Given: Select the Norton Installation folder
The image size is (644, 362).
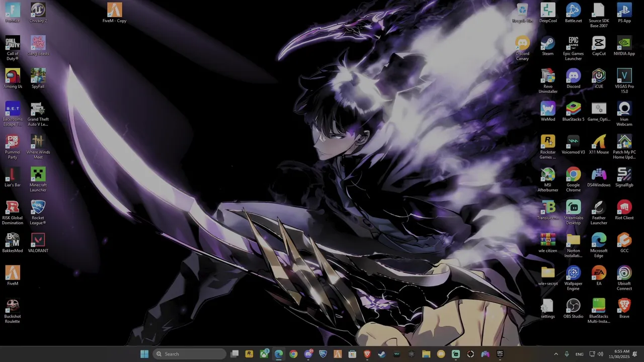Looking at the screenshot, I should tap(574, 245).
